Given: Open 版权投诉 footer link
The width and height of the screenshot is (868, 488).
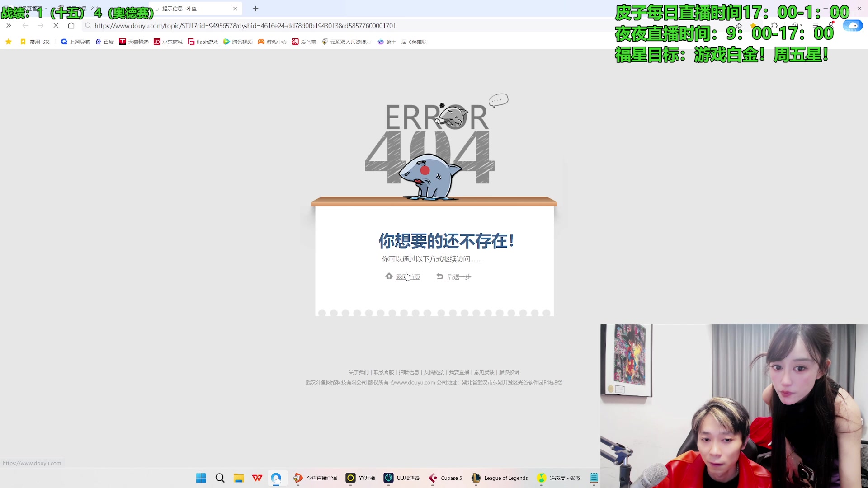Looking at the screenshot, I should pyautogui.click(x=509, y=372).
